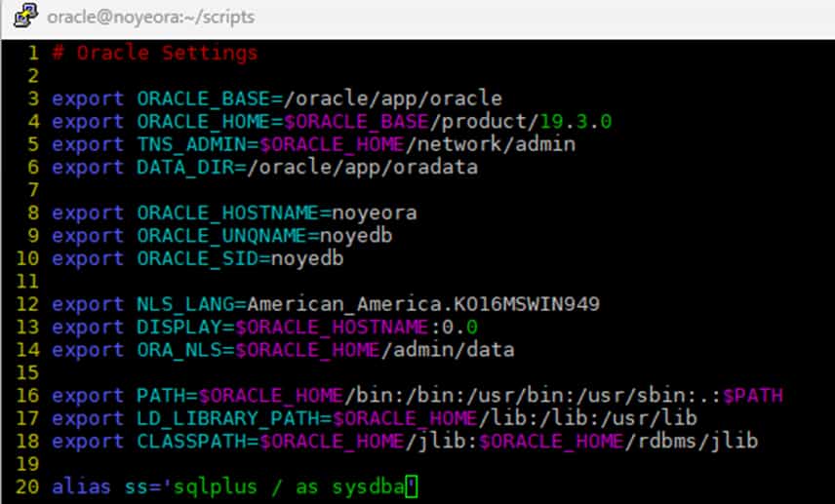This screenshot has height=504, width=835.
Task: Click '$ORACLE_HOSTNAME' reference on line 13
Action: 332,328
